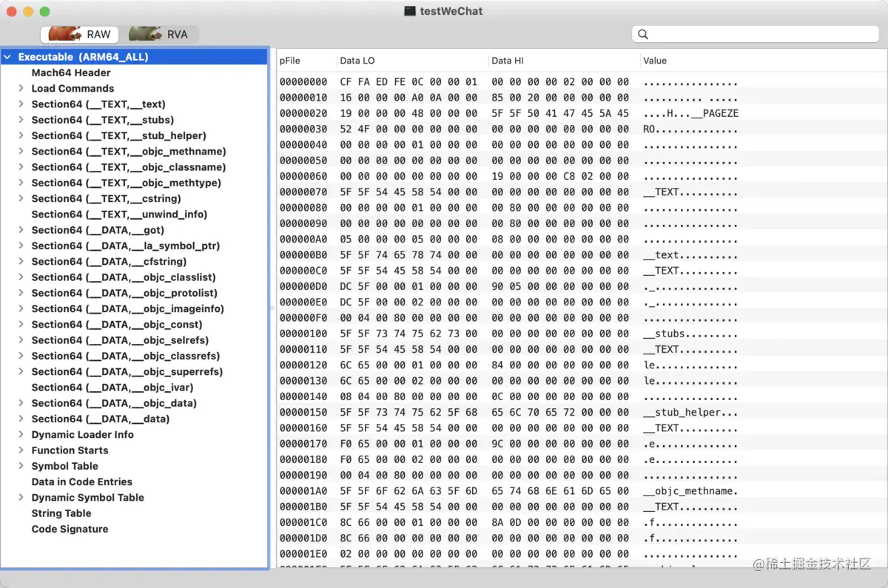
Task: Select hex row at offset 00000150
Action: pos(582,413)
